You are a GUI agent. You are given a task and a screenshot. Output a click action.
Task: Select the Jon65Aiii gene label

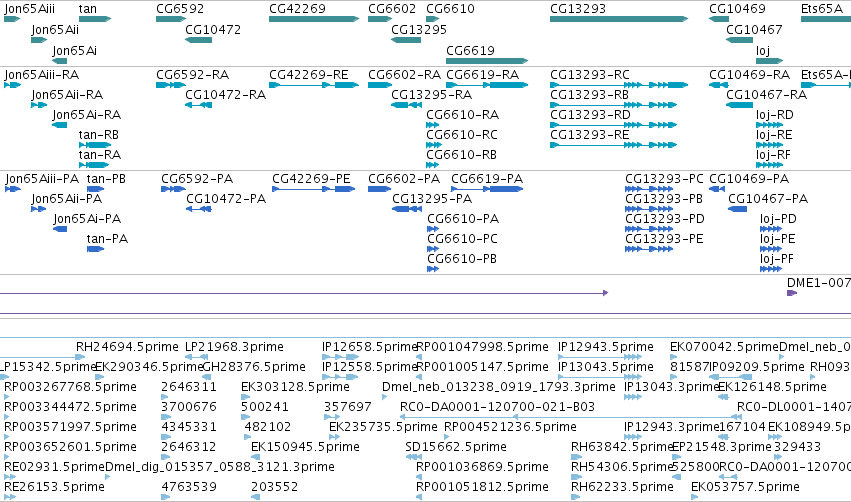point(29,9)
